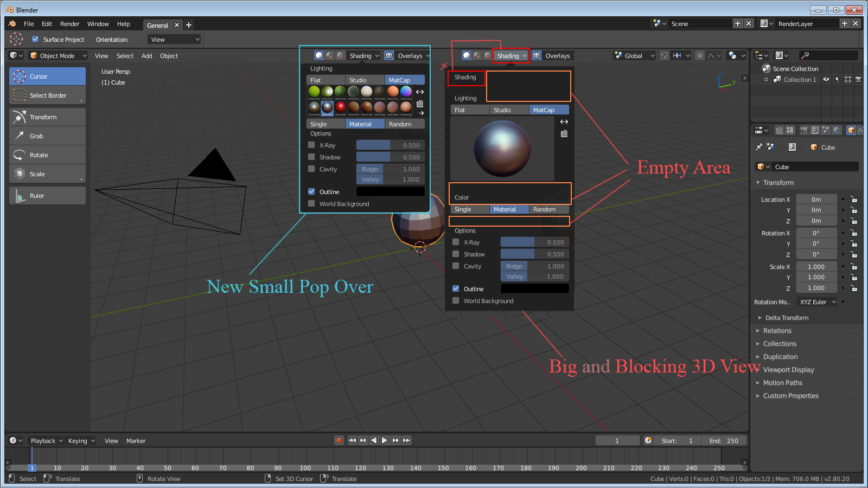Uncheck Outline in the right Shading popover
868x488 pixels.
456,289
